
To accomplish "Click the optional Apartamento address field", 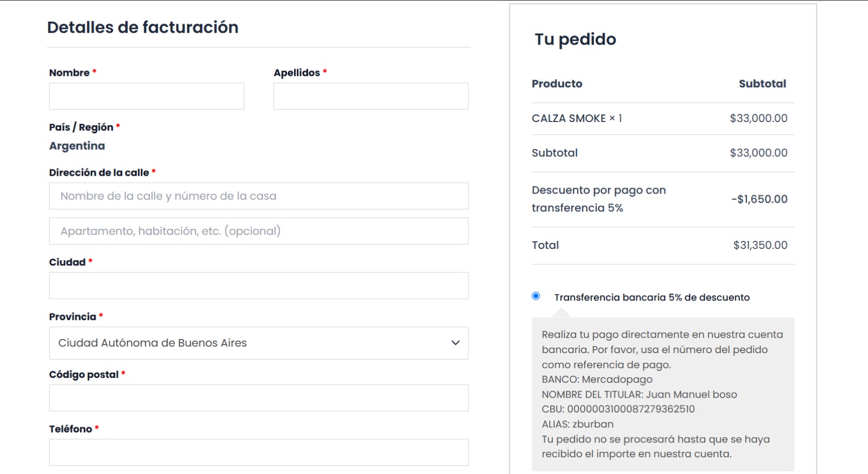I will [258, 231].
